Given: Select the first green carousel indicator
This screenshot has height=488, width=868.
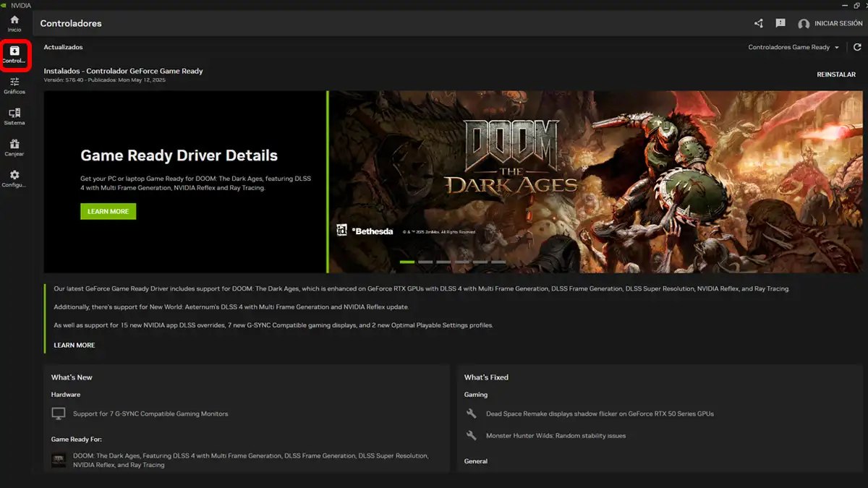Looking at the screenshot, I should pyautogui.click(x=407, y=262).
